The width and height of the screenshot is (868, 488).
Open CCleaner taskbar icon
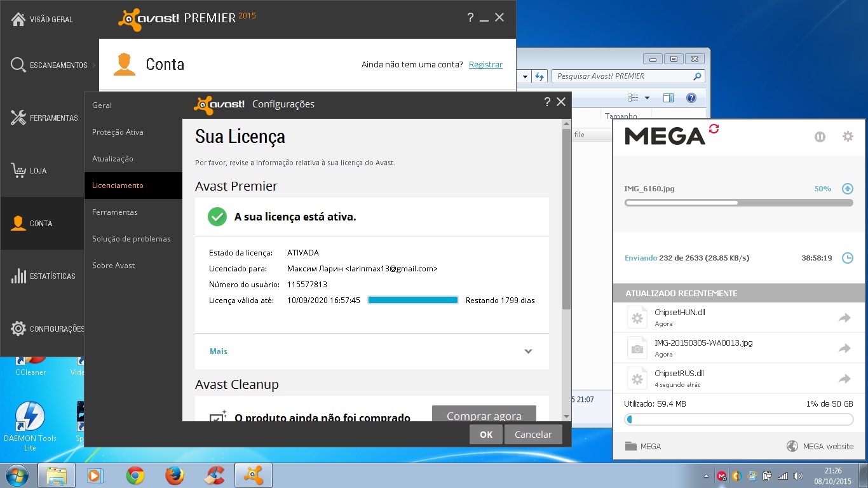[x=214, y=475]
